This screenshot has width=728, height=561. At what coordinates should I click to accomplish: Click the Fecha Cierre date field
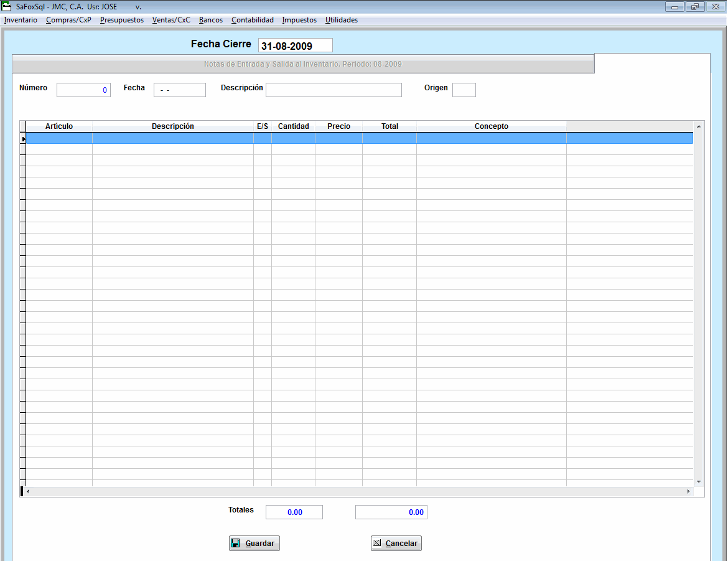pyautogui.click(x=295, y=46)
